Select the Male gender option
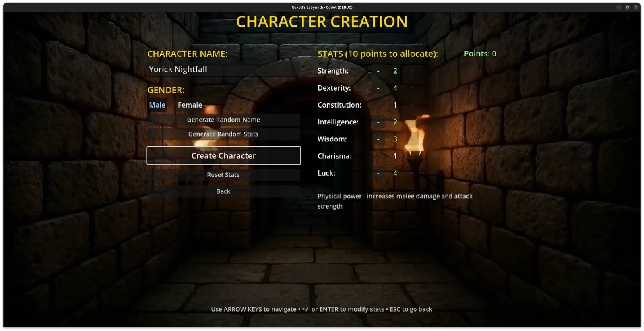This screenshot has width=644, height=331. tap(157, 105)
